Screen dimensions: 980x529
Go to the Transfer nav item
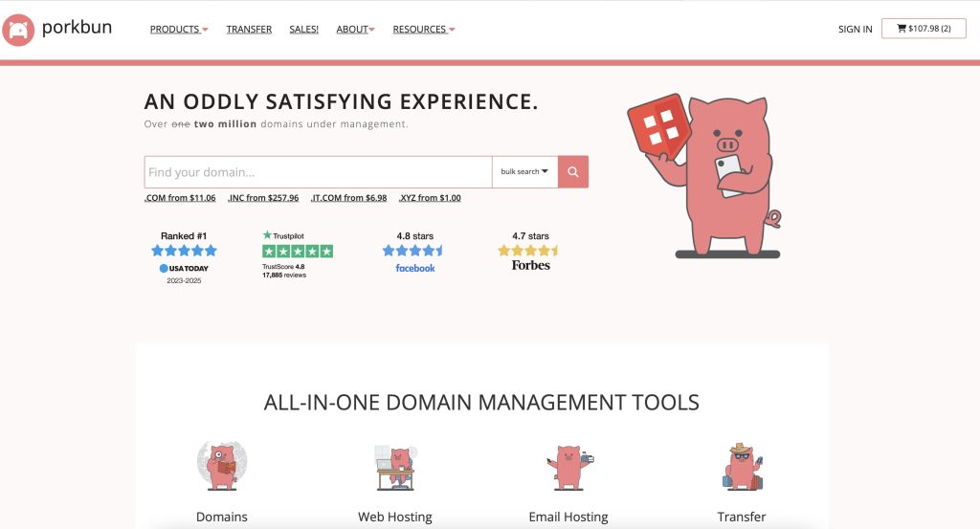pos(249,30)
